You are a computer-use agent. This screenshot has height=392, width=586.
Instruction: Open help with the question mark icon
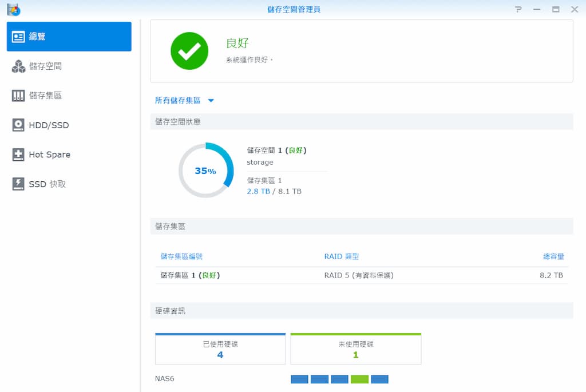point(518,9)
